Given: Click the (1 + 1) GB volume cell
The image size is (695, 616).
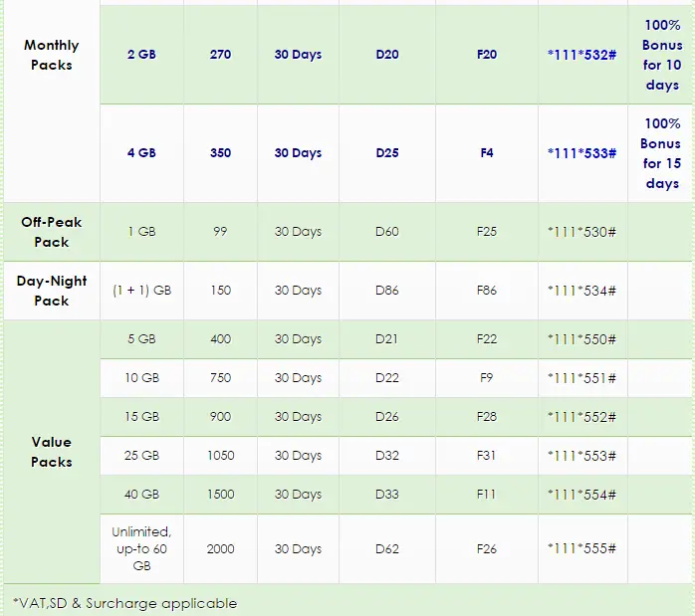Looking at the screenshot, I should tap(141, 291).
